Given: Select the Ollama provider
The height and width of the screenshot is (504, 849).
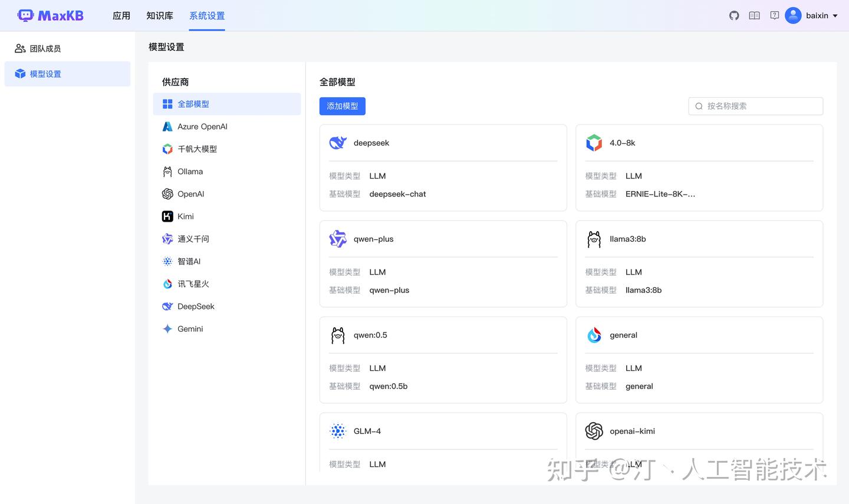Looking at the screenshot, I should pyautogui.click(x=190, y=171).
